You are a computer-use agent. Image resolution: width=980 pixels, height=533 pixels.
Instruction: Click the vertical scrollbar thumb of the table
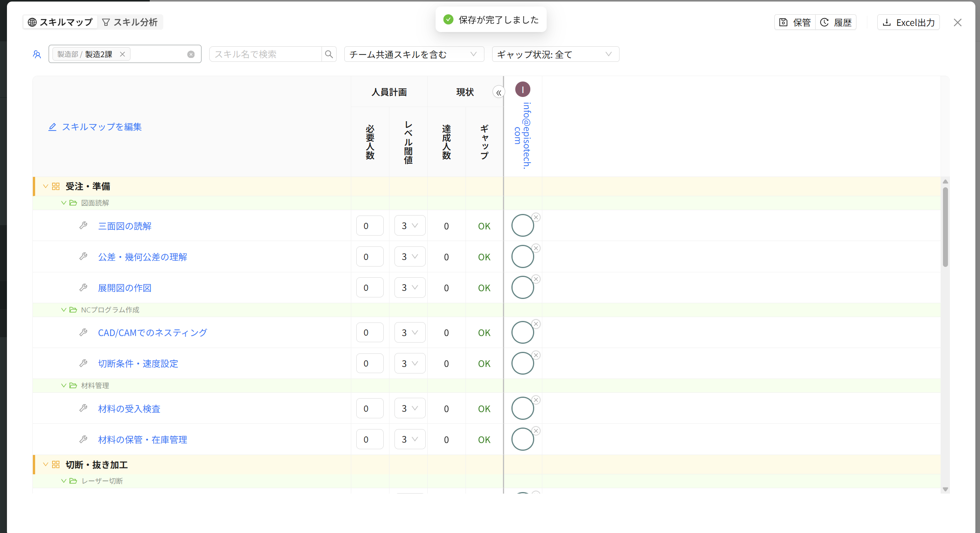[945, 227]
